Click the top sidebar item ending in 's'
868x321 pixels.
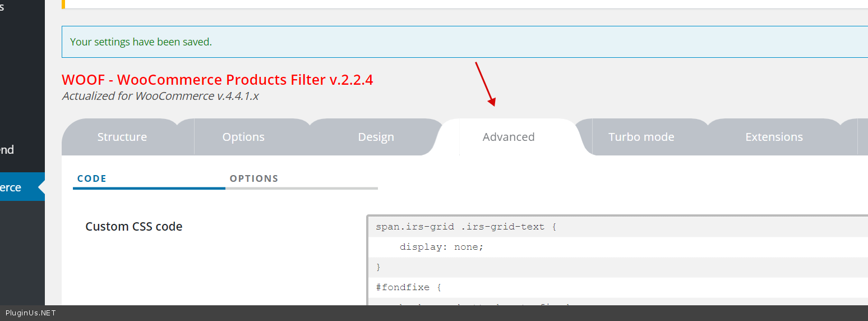3,7
